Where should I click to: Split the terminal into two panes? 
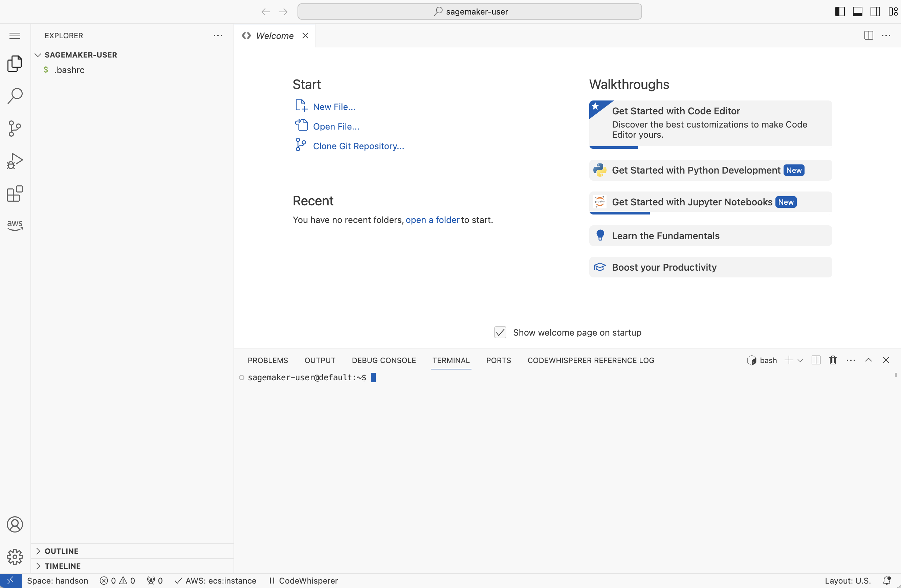click(815, 360)
